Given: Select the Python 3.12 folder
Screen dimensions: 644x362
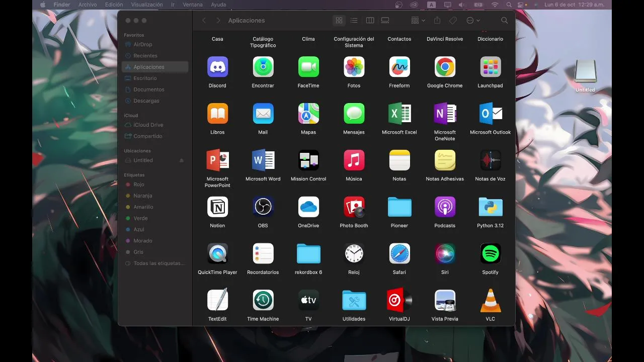Looking at the screenshot, I should pyautogui.click(x=491, y=207).
